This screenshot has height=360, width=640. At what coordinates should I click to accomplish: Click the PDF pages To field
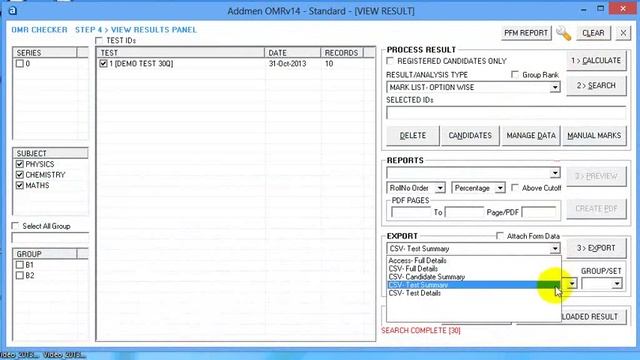[x=464, y=212]
